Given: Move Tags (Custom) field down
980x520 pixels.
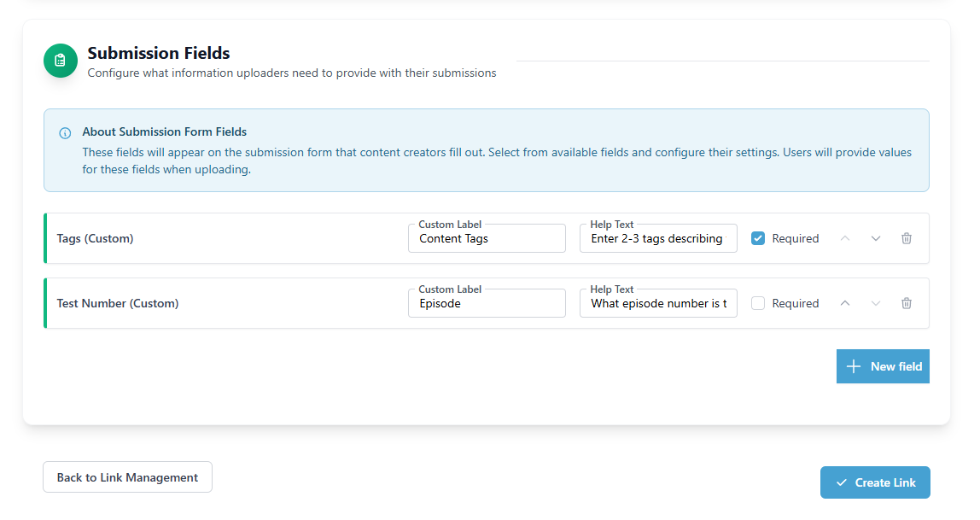Looking at the screenshot, I should pyautogui.click(x=876, y=238).
